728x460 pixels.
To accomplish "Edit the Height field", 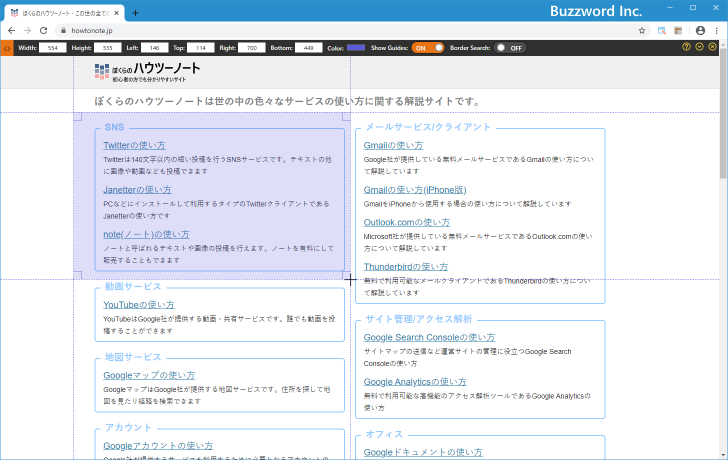I will (x=107, y=48).
